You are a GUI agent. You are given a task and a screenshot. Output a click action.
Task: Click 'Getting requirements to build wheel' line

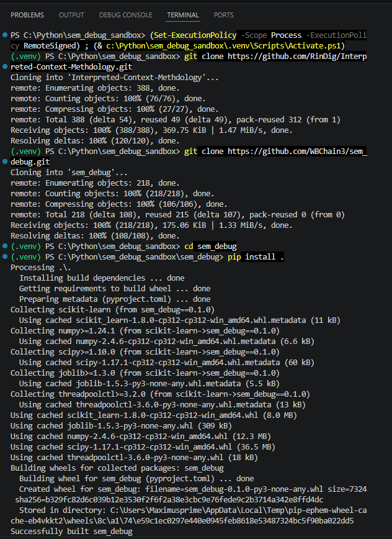pos(115,288)
